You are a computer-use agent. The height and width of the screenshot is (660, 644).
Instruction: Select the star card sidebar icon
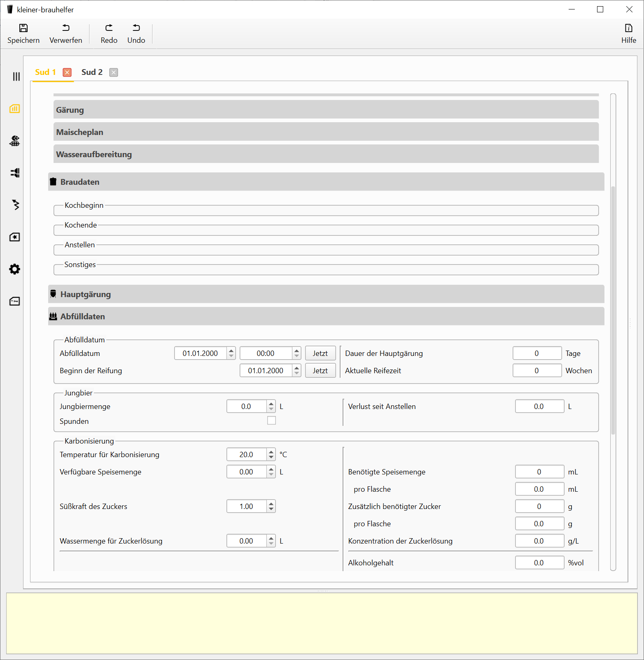coord(15,237)
